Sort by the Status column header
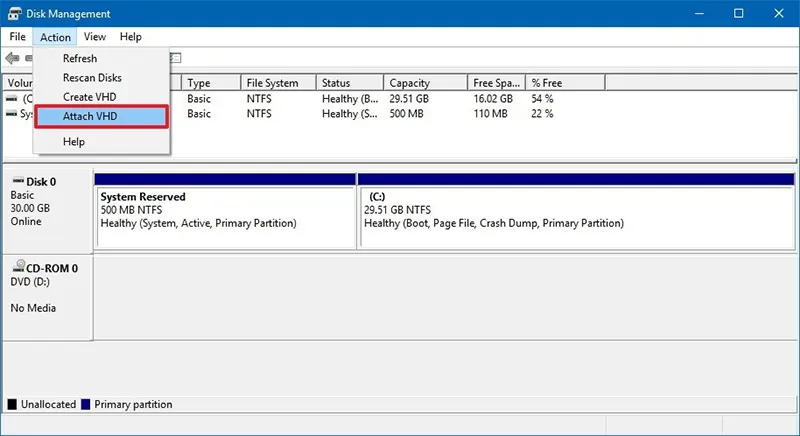The image size is (800, 436). pos(349,83)
